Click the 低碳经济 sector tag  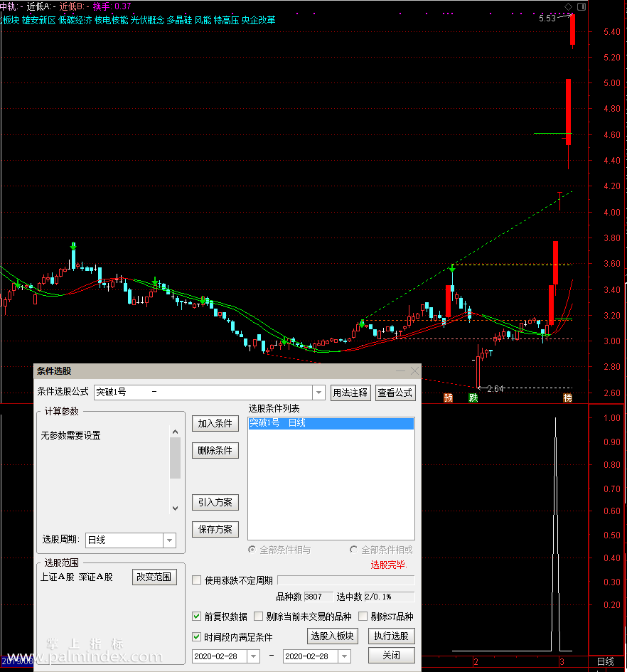click(x=75, y=20)
